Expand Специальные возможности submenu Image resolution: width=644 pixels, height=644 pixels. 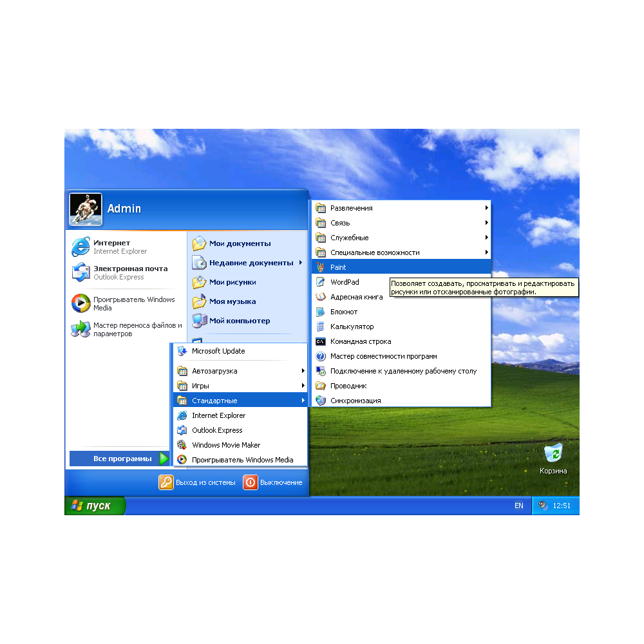[x=401, y=252]
